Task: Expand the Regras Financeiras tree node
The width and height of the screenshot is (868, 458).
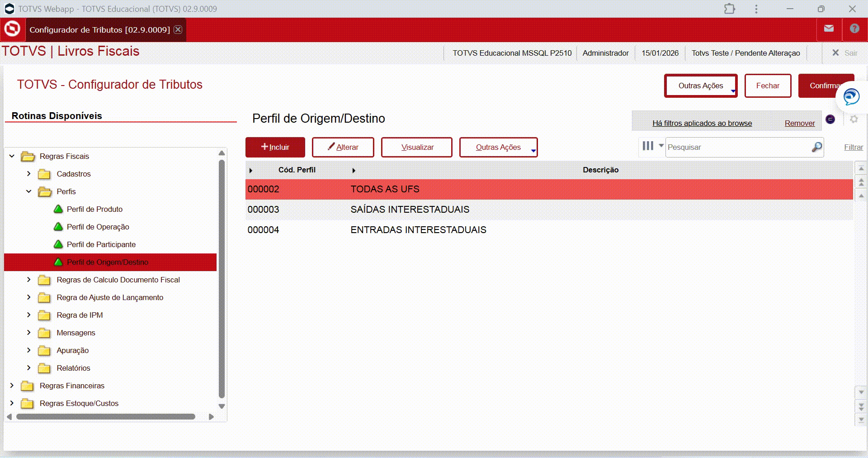Action: click(x=12, y=386)
